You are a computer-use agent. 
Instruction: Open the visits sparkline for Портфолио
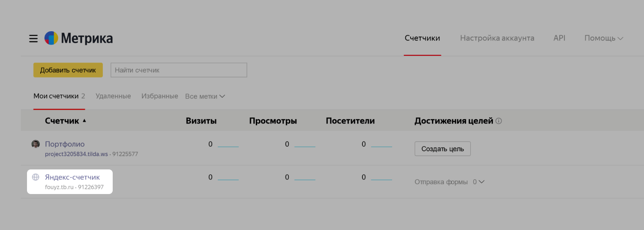pos(228,146)
